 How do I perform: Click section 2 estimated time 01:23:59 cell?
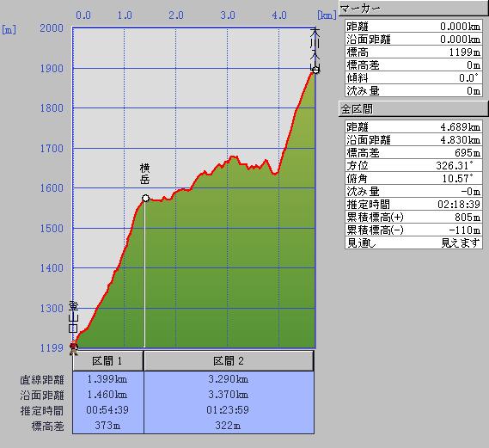[x=229, y=410]
